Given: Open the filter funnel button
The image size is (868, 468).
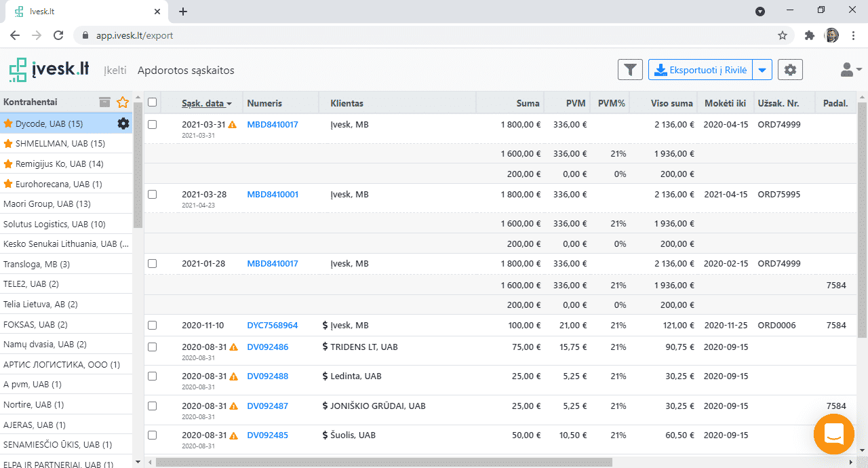Looking at the screenshot, I should (x=630, y=69).
